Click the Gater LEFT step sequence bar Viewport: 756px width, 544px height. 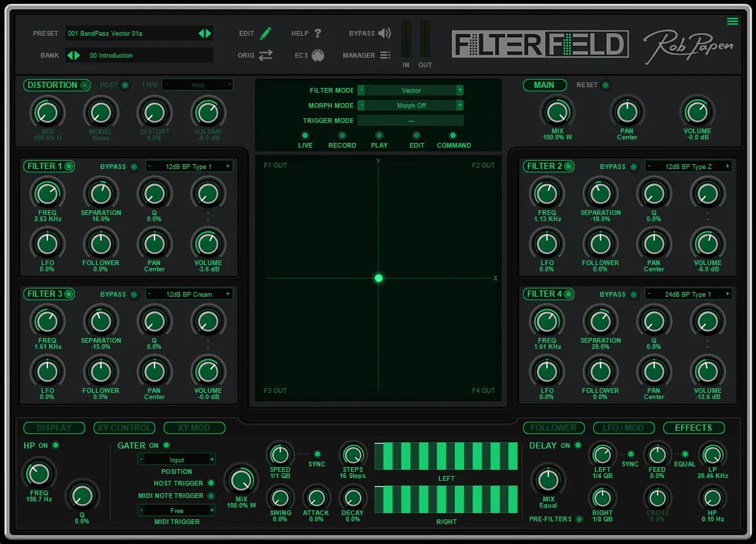click(x=446, y=456)
